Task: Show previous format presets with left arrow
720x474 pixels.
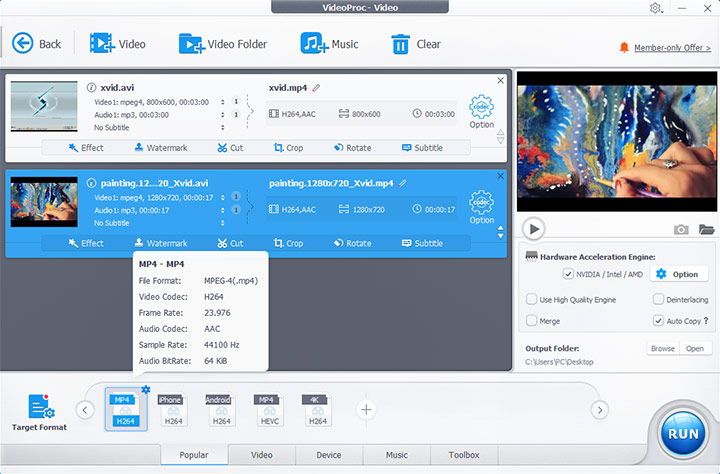Action: pos(85,410)
